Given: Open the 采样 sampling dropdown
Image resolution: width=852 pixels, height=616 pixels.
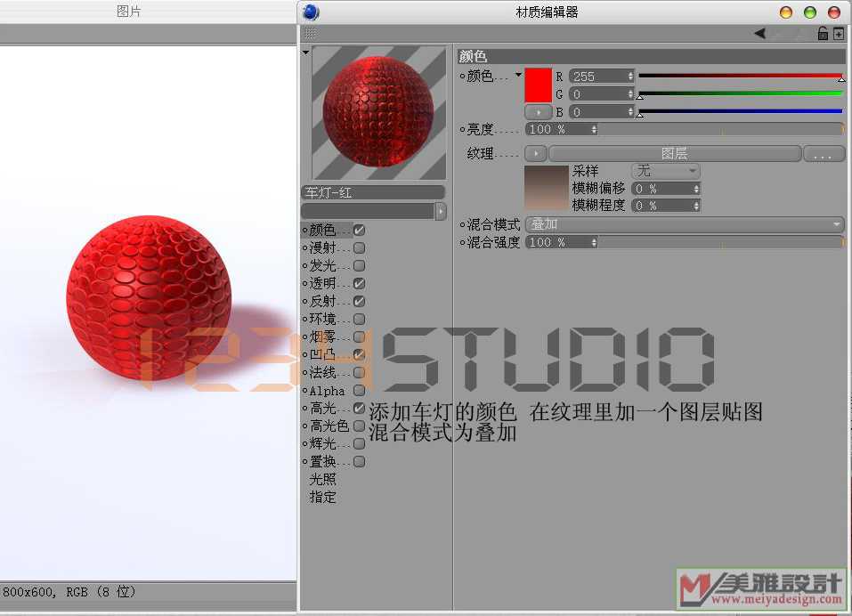Looking at the screenshot, I should pos(666,171).
